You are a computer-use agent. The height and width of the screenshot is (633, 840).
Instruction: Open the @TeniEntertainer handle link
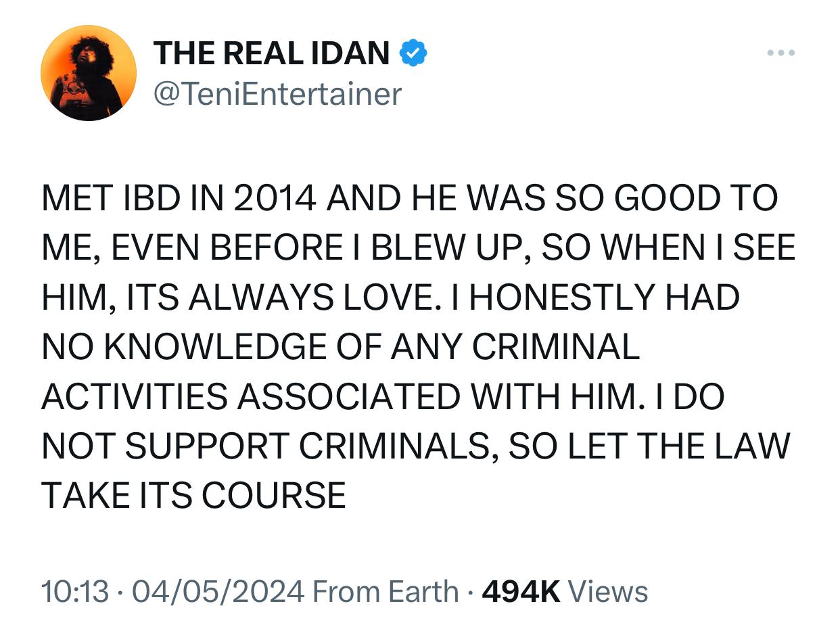pyautogui.click(x=277, y=93)
